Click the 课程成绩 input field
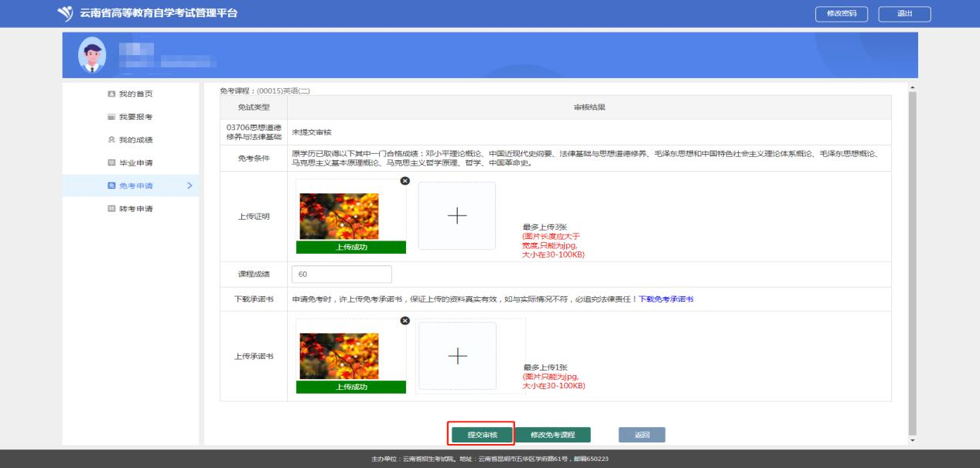 click(342, 275)
